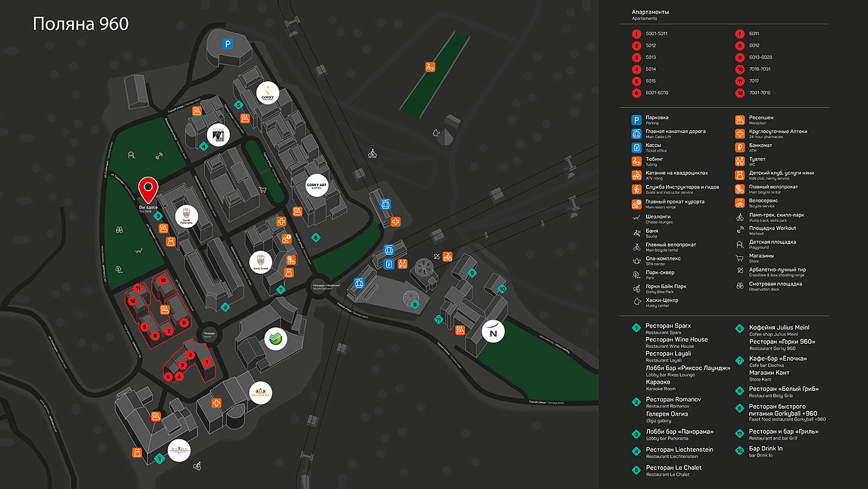
Task: Click the Банкомат ruble legend icon
Action: [740, 148]
